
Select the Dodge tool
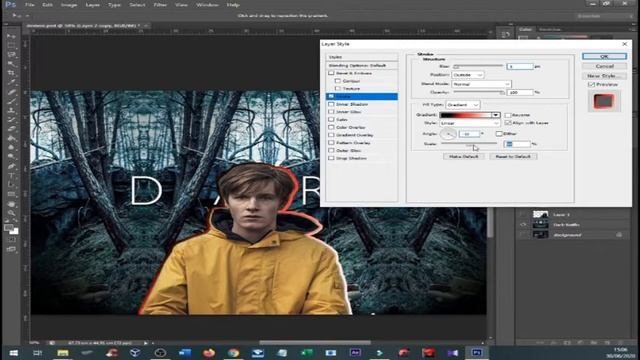pyautogui.click(x=11, y=157)
